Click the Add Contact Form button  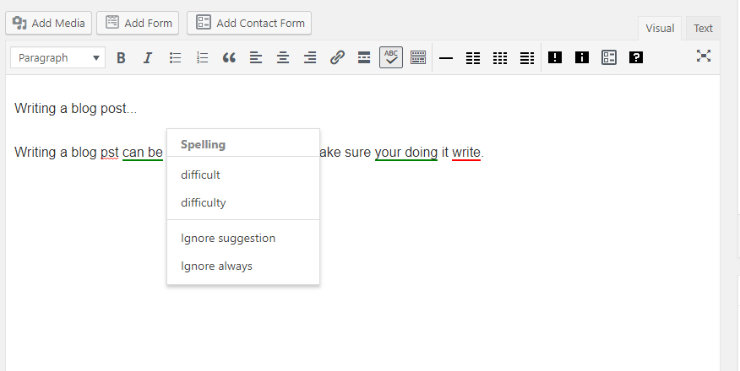coord(249,23)
